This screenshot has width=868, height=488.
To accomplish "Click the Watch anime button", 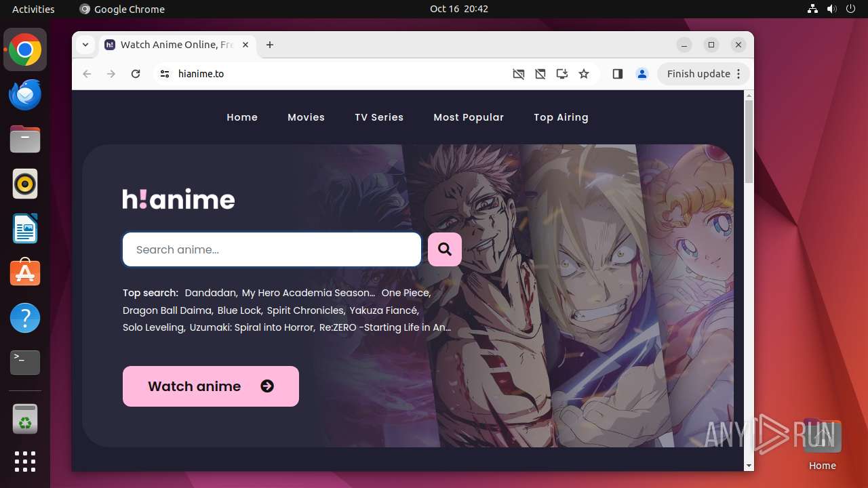I will coord(211,386).
